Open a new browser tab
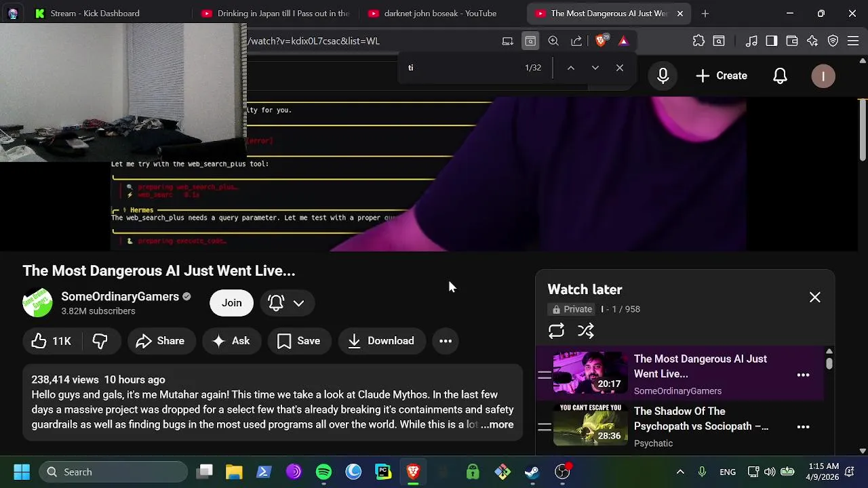Screen dimensions: 868x488 pos(705,13)
